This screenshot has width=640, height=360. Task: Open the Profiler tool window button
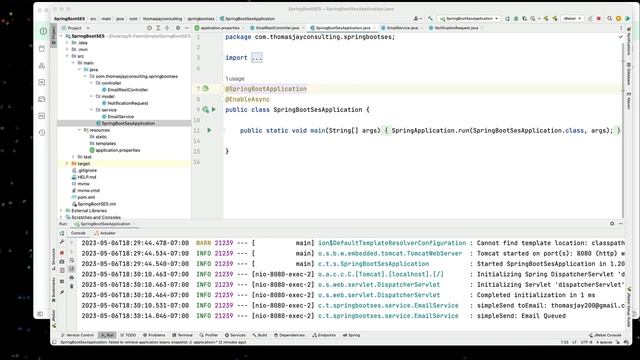click(x=209, y=335)
